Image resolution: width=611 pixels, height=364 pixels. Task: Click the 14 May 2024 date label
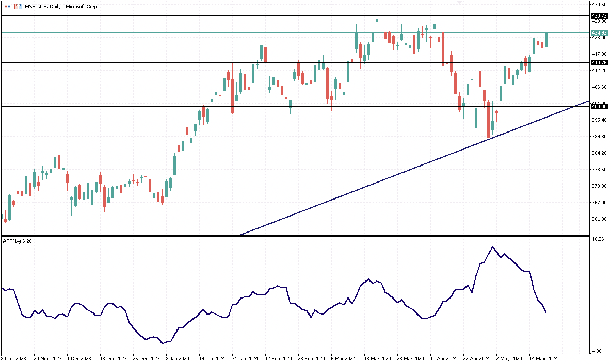pyautogui.click(x=543, y=359)
